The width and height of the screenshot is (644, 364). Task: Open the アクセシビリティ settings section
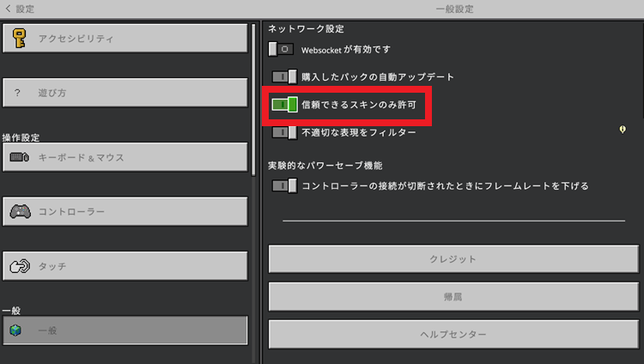click(125, 39)
